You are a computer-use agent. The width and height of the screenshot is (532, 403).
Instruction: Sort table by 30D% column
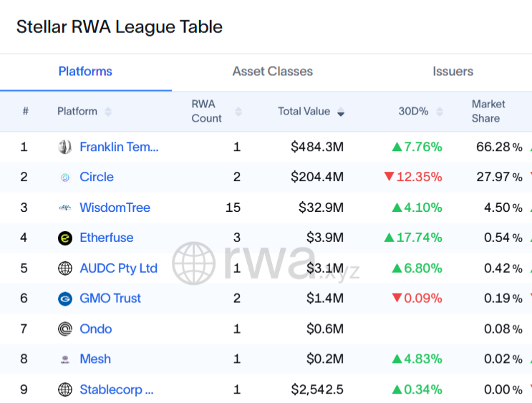pyautogui.click(x=440, y=112)
